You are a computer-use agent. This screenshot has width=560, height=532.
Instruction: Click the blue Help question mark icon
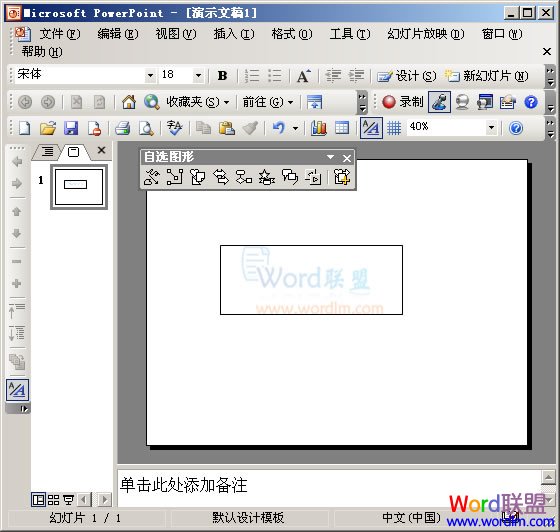(x=516, y=128)
